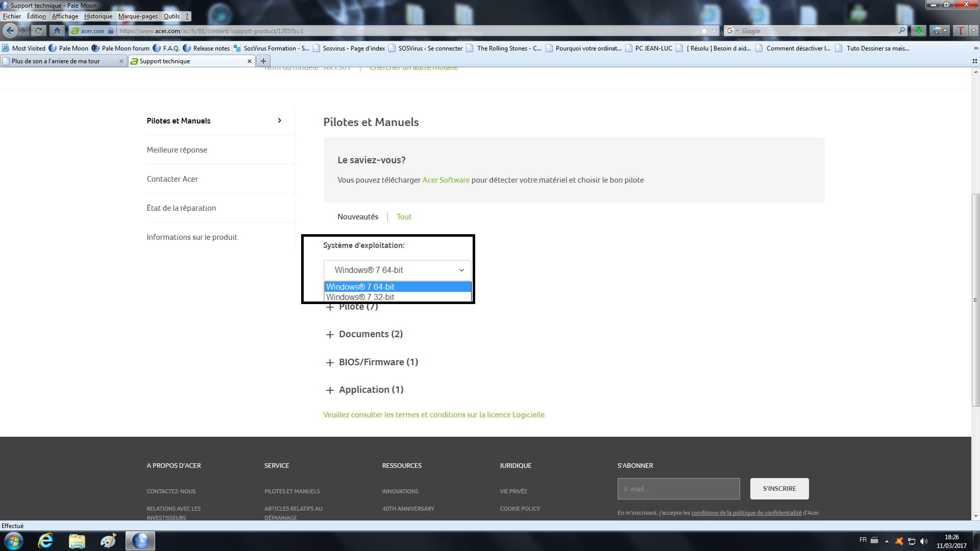Open the Fichier menu

(x=12, y=16)
